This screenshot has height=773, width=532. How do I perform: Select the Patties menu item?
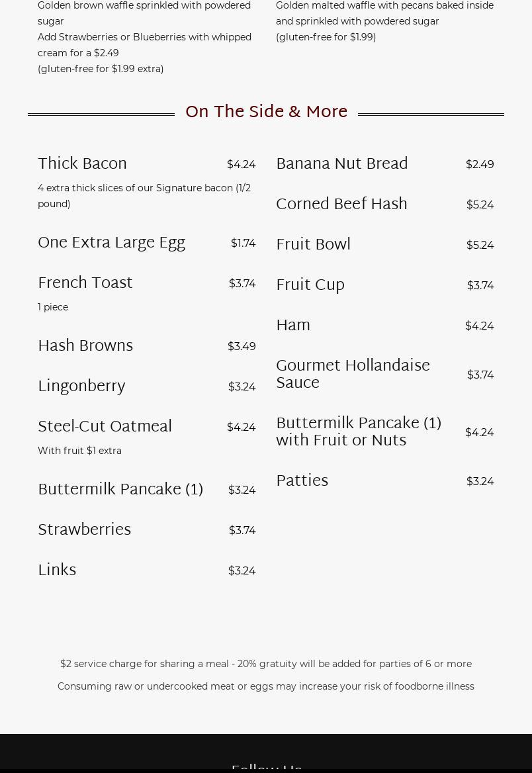pyautogui.click(x=302, y=480)
